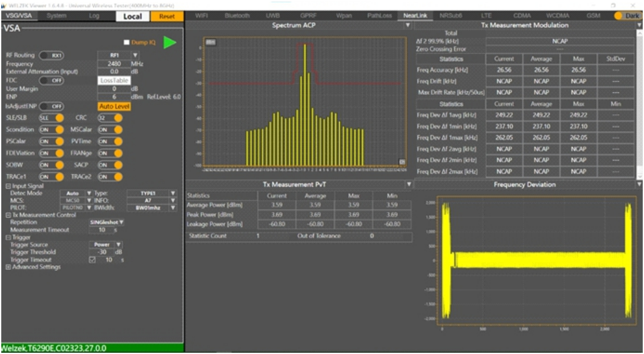Expand Advanced Settings section

coord(8,267)
